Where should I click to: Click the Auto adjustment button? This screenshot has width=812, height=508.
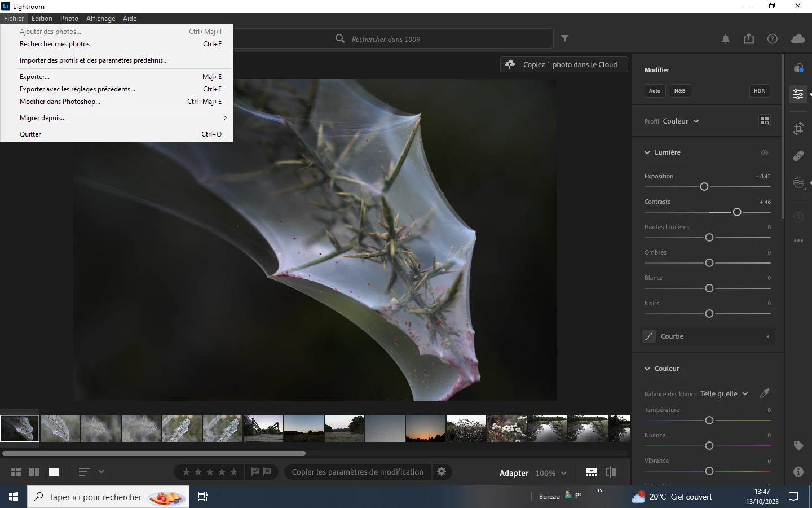[x=655, y=91]
